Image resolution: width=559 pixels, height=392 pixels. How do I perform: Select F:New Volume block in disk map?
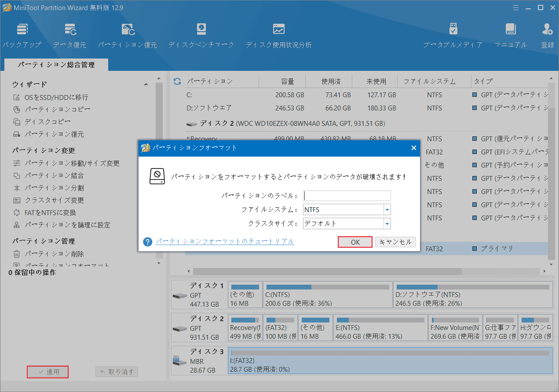(455, 327)
